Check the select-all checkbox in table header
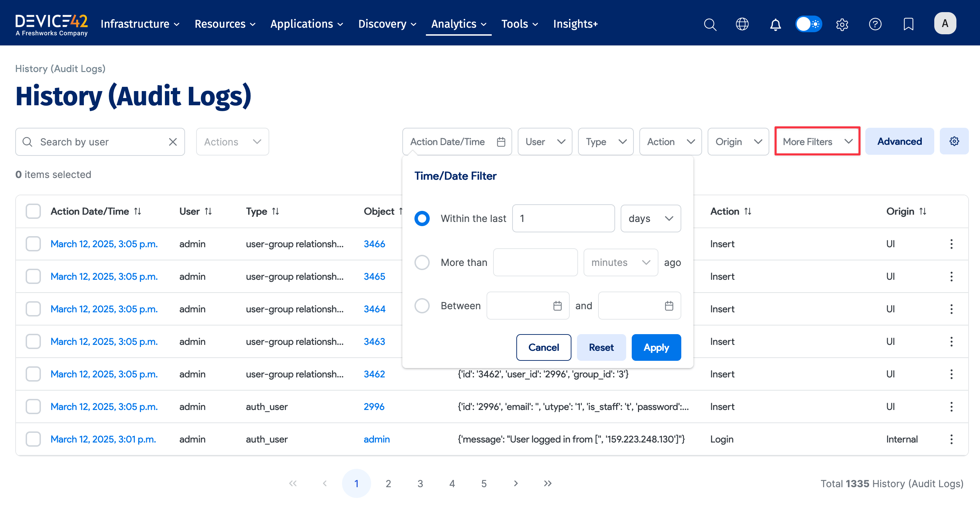This screenshot has height=509, width=980. (33, 211)
